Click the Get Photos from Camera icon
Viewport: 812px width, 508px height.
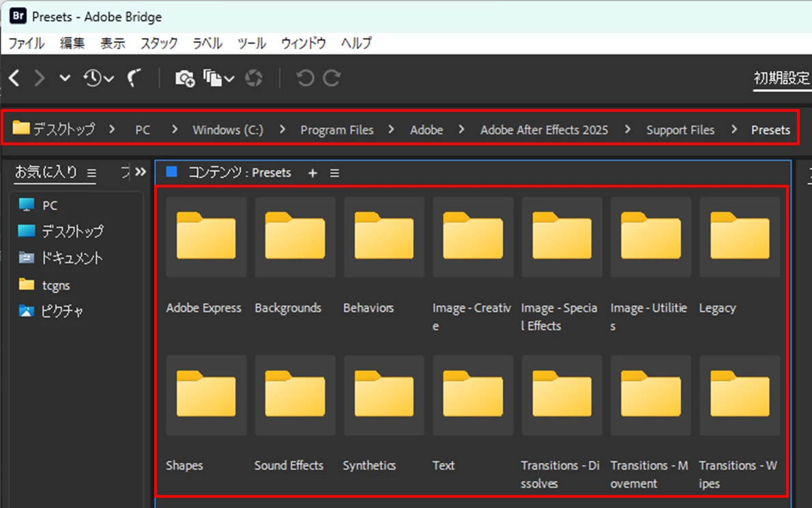pos(185,78)
